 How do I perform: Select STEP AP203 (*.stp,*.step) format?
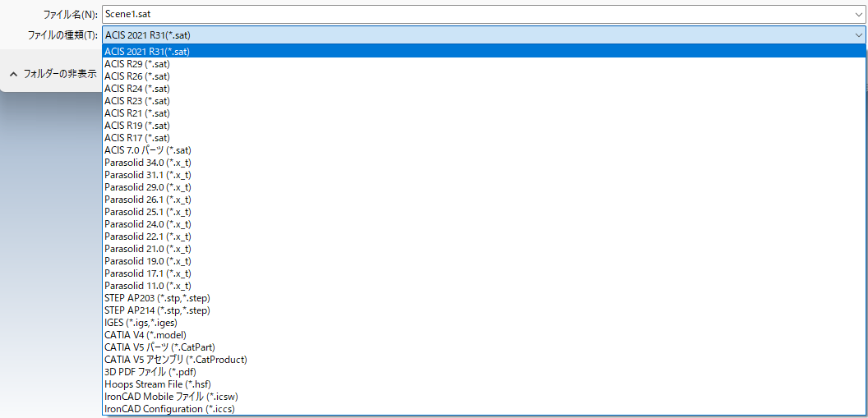[157, 298]
